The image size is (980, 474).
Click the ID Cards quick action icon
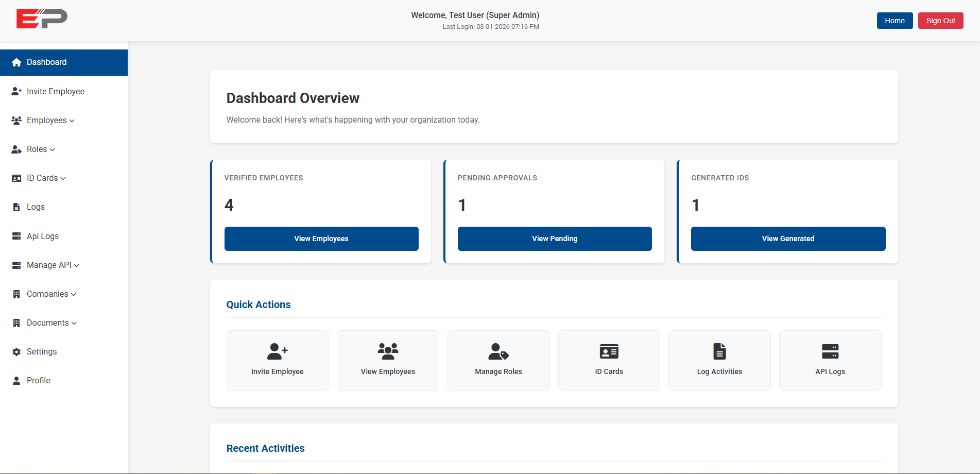point(609,352)
